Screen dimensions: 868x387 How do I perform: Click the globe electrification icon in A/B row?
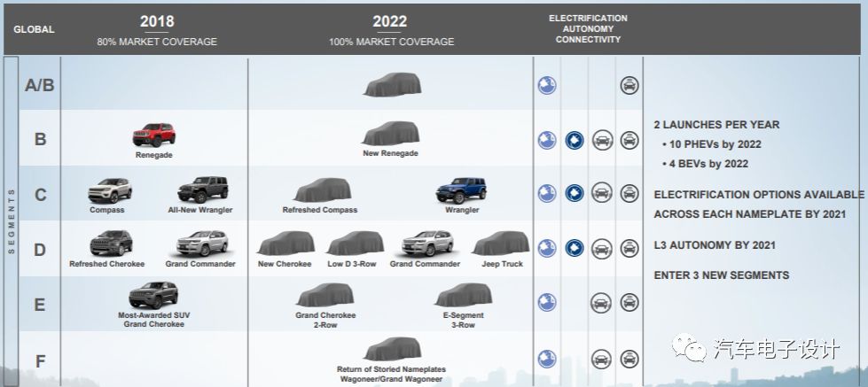coord(547,85)
